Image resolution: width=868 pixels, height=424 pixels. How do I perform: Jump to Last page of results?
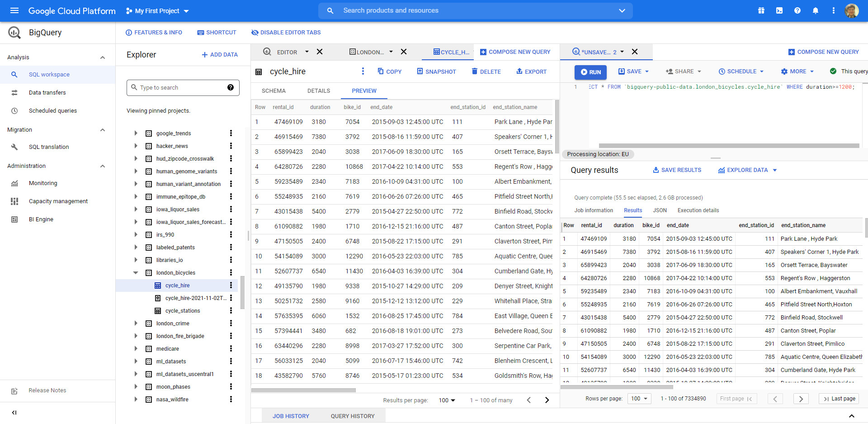click(840, 399)
